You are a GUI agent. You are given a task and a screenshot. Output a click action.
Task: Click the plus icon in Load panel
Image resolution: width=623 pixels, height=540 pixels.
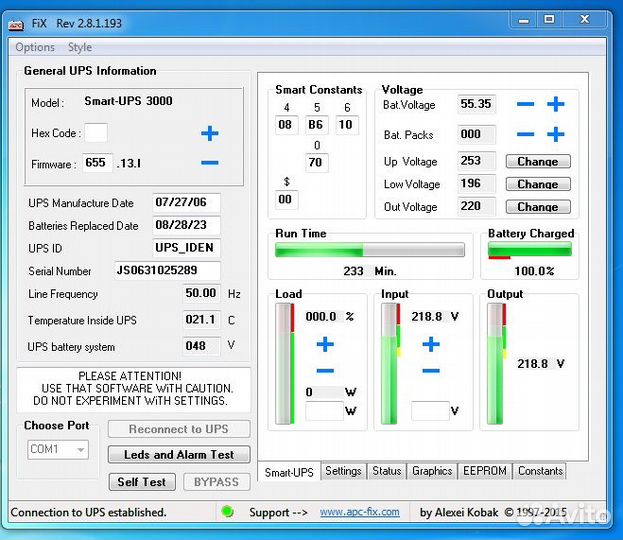(325, 345)
